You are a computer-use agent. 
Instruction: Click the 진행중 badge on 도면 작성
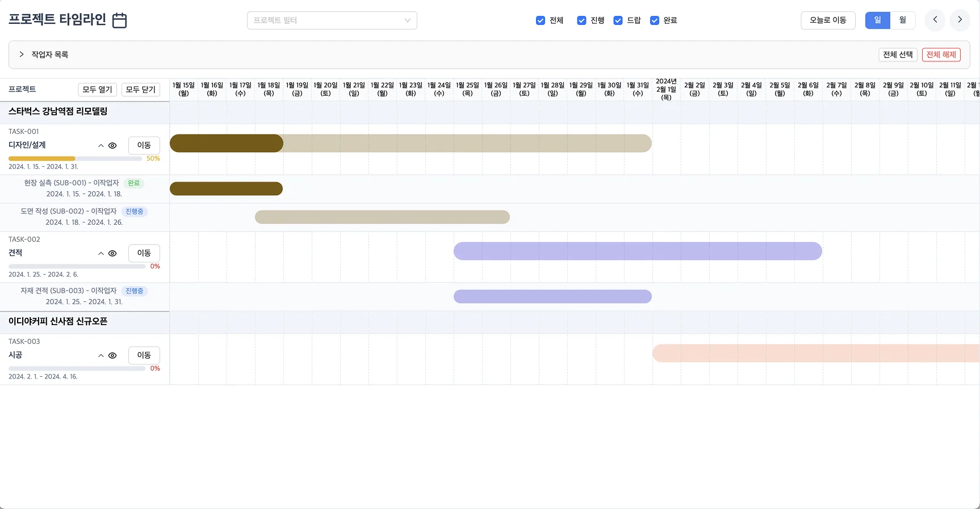tap(135, 212)
